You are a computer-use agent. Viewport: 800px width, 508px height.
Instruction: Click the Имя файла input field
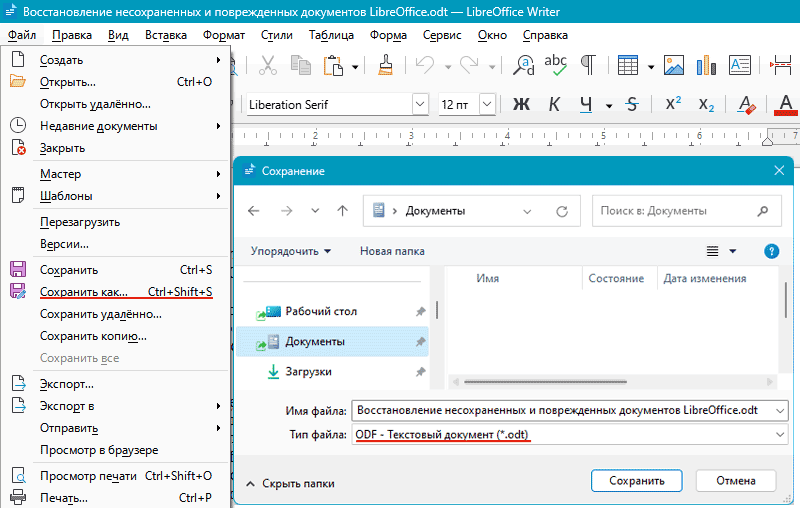pyautogui.click(x=570, y=411)
